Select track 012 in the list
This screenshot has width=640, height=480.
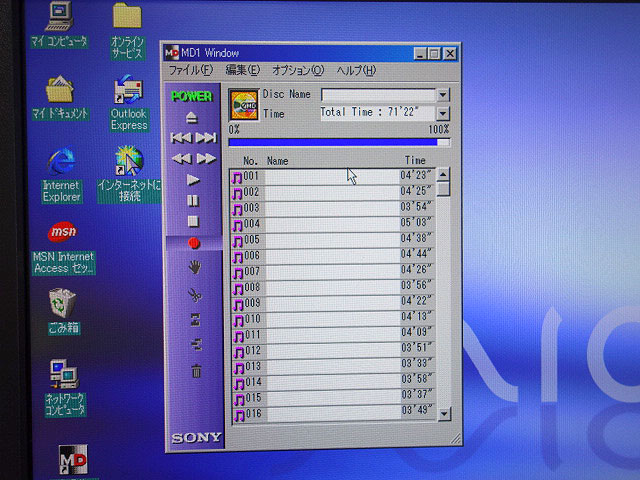(333, 350)
